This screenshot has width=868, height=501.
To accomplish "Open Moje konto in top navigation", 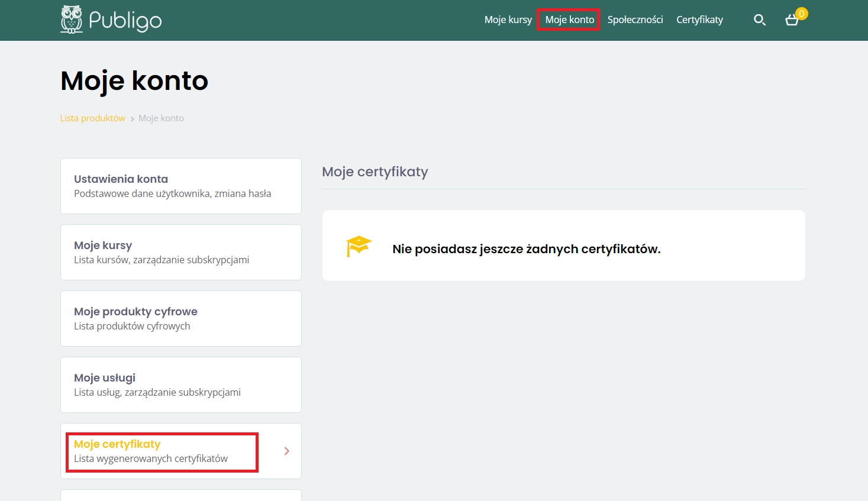I will (x=569, y=20).
